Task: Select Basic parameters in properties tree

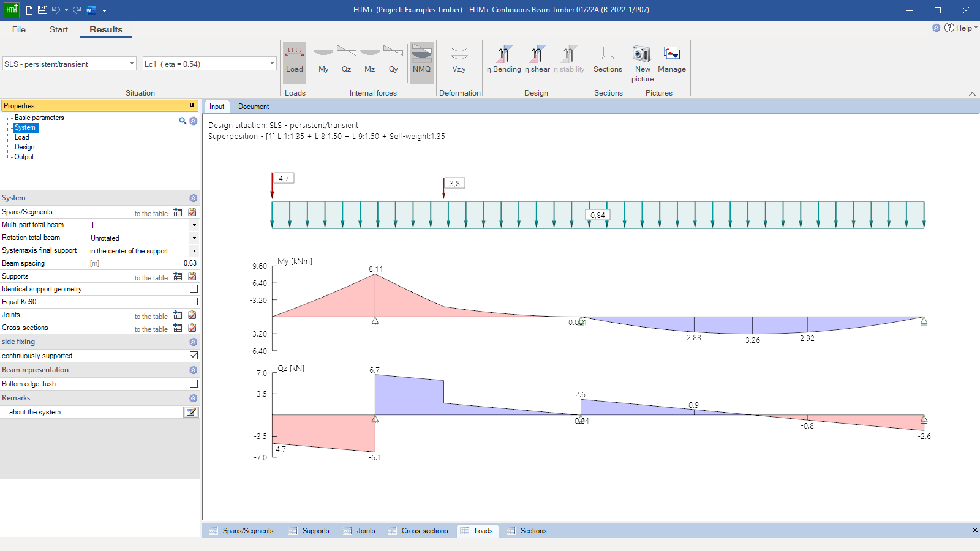Action: pyautogui.click(x=39, y=118)
